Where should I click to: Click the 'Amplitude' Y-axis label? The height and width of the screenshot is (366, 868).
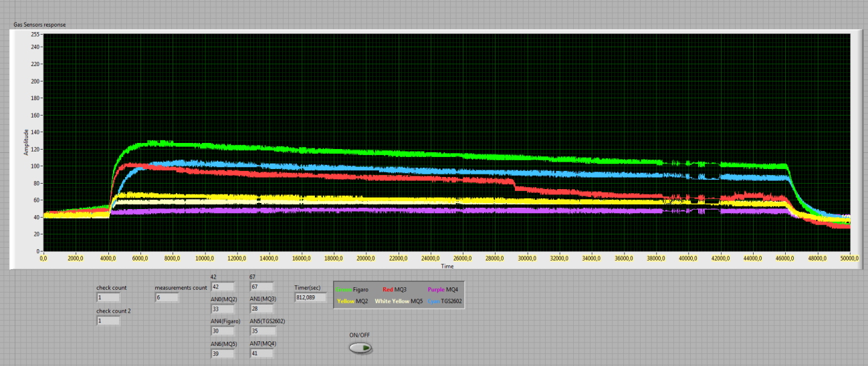pos(27,142)
